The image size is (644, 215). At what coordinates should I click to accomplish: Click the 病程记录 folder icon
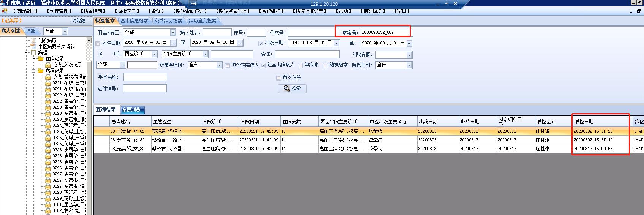pos(41,71)
